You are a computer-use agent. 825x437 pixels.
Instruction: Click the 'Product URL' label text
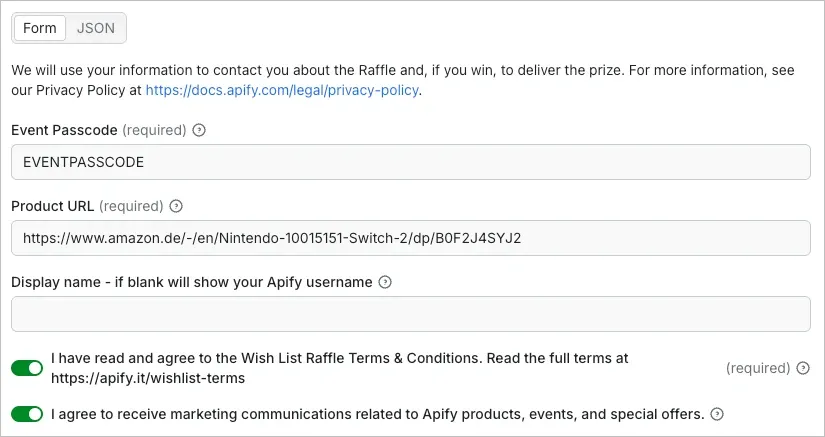[53, 206]
